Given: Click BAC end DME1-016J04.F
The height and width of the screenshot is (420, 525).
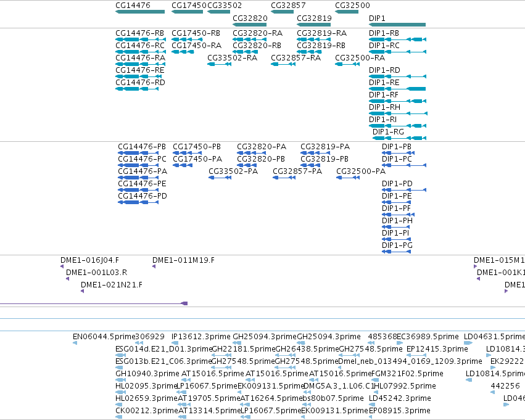Looking at the screenshot, I should click(x=89, y=260).
